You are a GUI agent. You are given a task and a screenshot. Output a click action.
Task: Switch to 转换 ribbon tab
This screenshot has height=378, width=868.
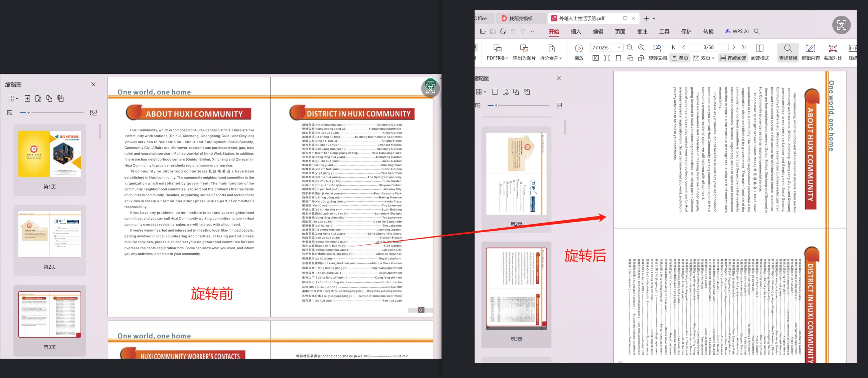pyautogui.click(x=708, y=32)
